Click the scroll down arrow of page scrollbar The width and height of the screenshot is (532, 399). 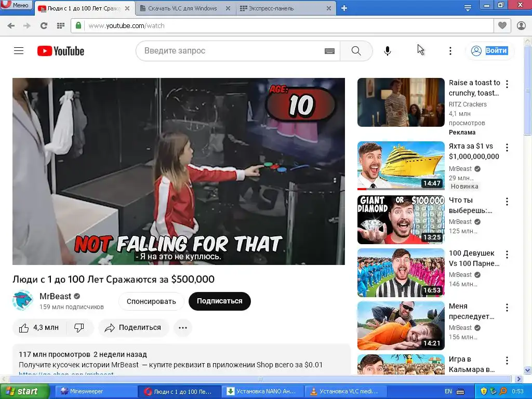pos(528,370)
